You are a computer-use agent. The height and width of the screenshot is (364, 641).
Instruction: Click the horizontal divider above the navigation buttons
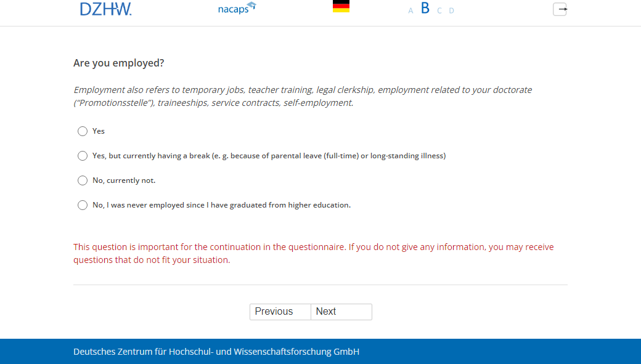320,285
